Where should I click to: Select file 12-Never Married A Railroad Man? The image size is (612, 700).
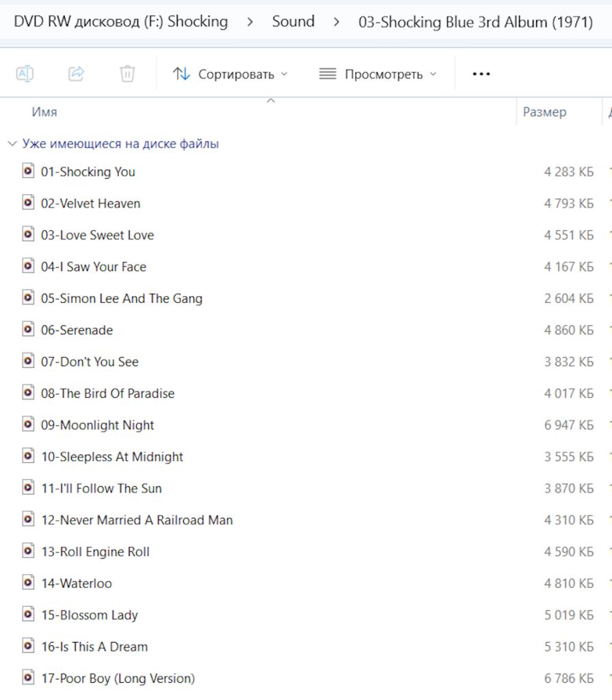137,520
